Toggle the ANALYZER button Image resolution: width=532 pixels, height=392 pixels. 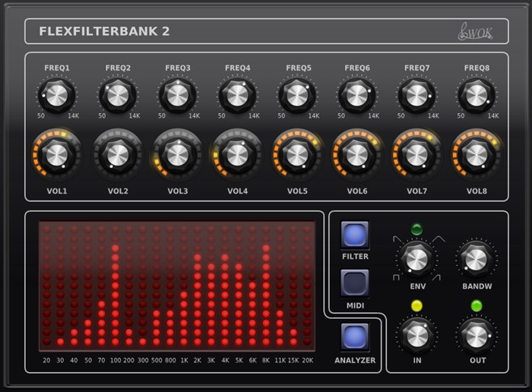click(355, 337)
